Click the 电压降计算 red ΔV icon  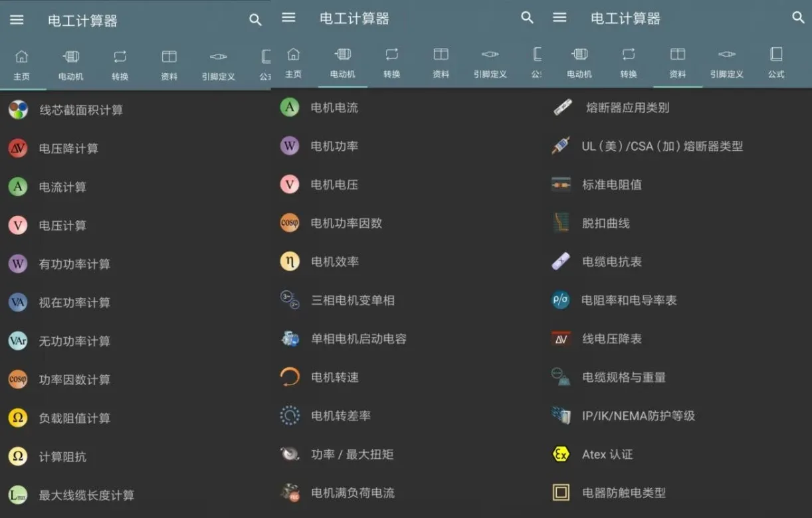[x=18, y=148]
